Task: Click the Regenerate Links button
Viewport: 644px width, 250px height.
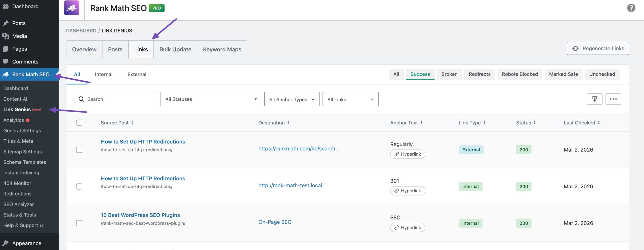Action: tap(598, 48)
